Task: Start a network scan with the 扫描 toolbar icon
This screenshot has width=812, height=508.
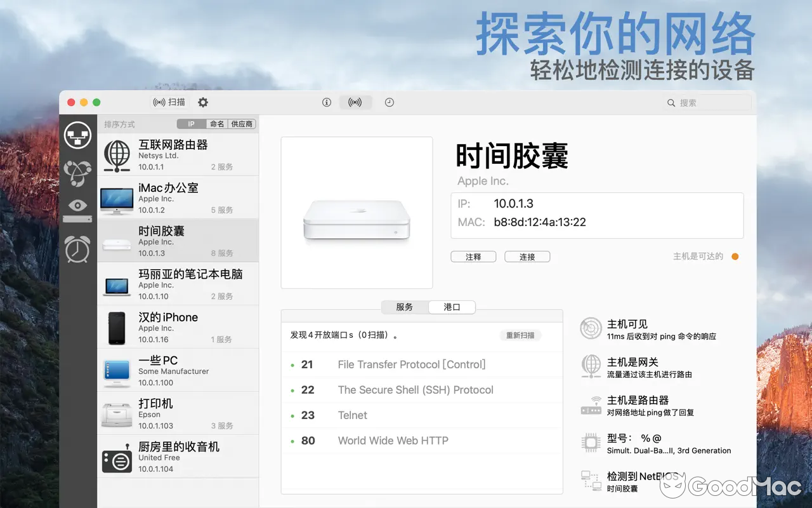Action: 168,102
